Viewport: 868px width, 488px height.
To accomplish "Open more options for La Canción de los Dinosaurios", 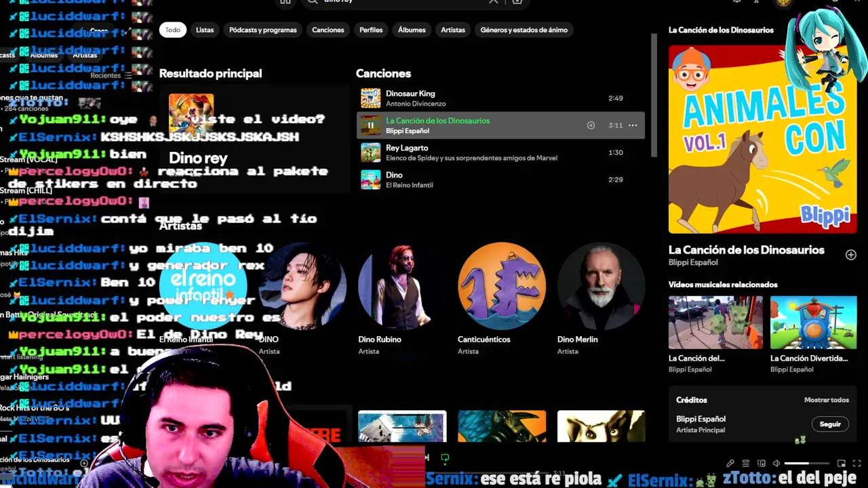I will pos(633,125).
